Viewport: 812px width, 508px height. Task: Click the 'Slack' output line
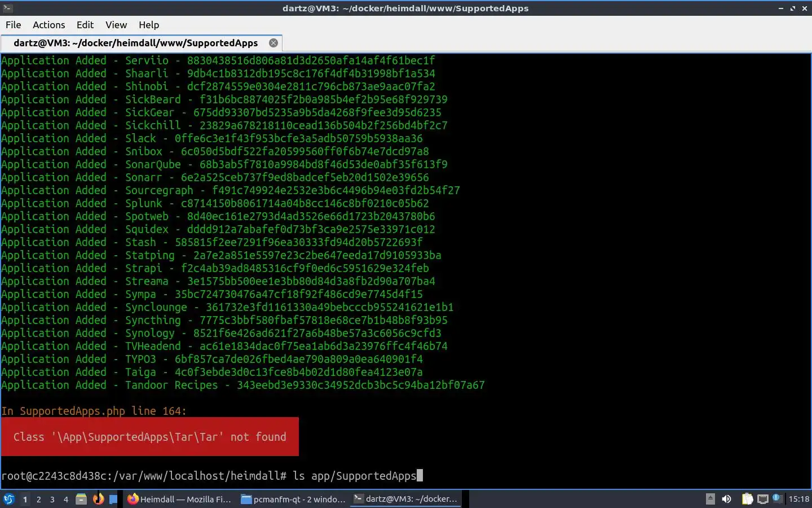click(x=212, y=138)
